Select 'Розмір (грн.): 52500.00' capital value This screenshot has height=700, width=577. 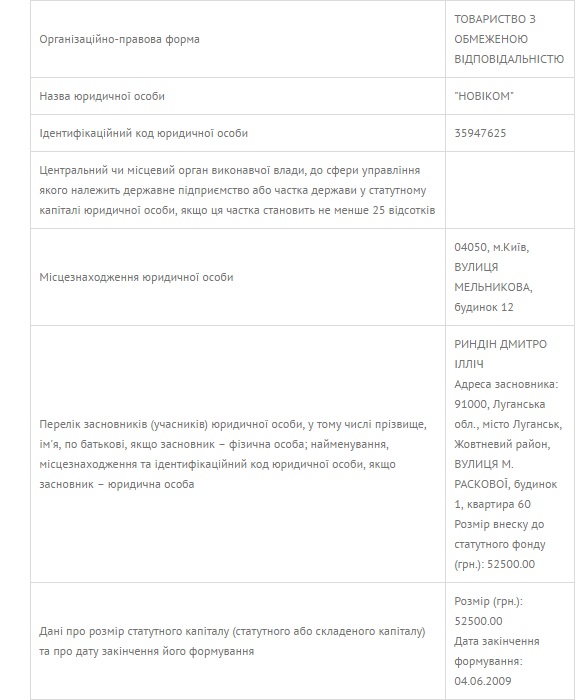pyautogui.click(x=488, y=611)
